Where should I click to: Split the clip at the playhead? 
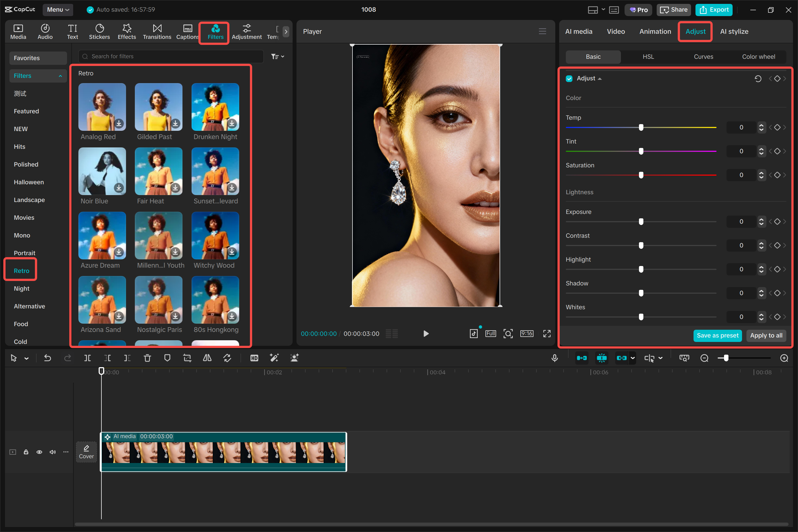(87, 358)
